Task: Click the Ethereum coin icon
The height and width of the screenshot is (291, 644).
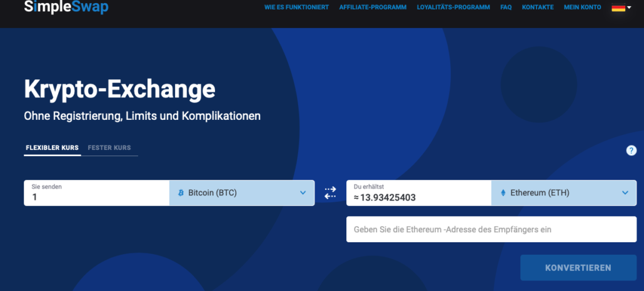Action: 503,192
